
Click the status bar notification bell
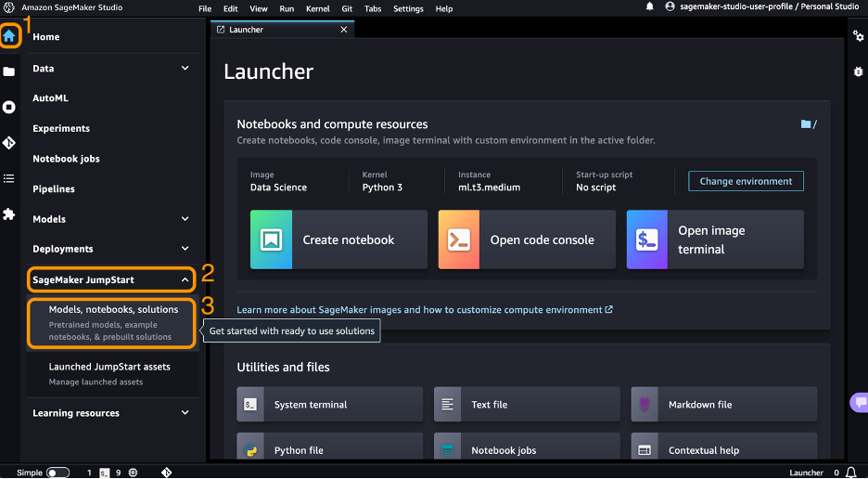851,473
